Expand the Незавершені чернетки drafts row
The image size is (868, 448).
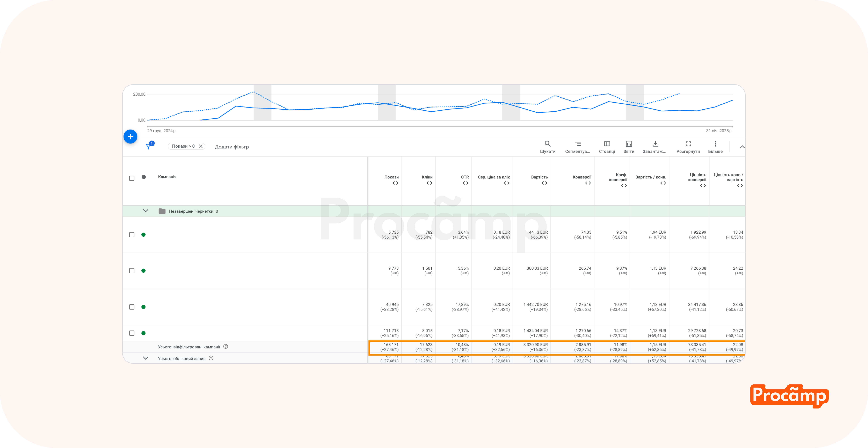coord(146,211)
